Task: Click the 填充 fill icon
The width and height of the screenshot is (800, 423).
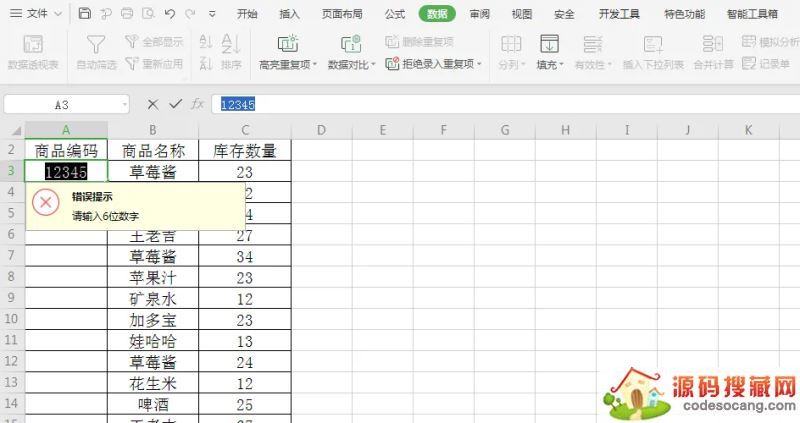Action: tap(549, 44)
